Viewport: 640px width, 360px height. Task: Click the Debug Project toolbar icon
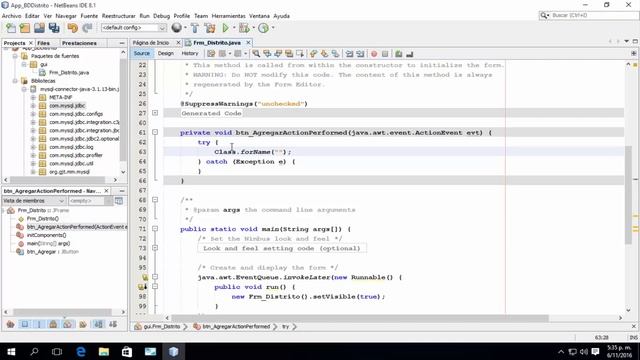[x=244, y=28]
